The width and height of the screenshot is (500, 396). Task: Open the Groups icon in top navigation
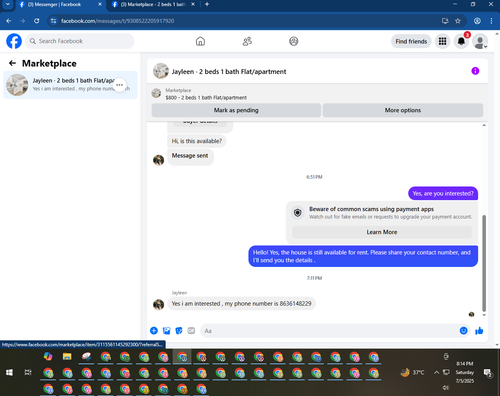[x=294, y=41]
